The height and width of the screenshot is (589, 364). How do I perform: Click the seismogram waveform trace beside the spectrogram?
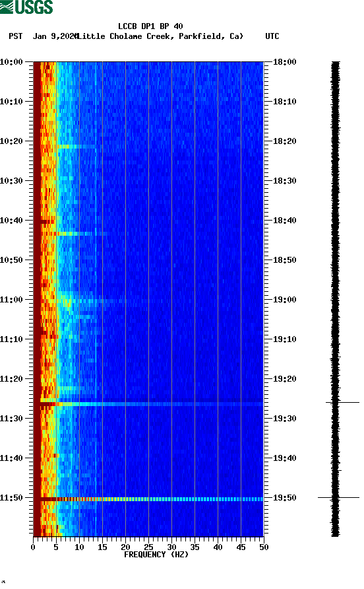tap(336, 298)
